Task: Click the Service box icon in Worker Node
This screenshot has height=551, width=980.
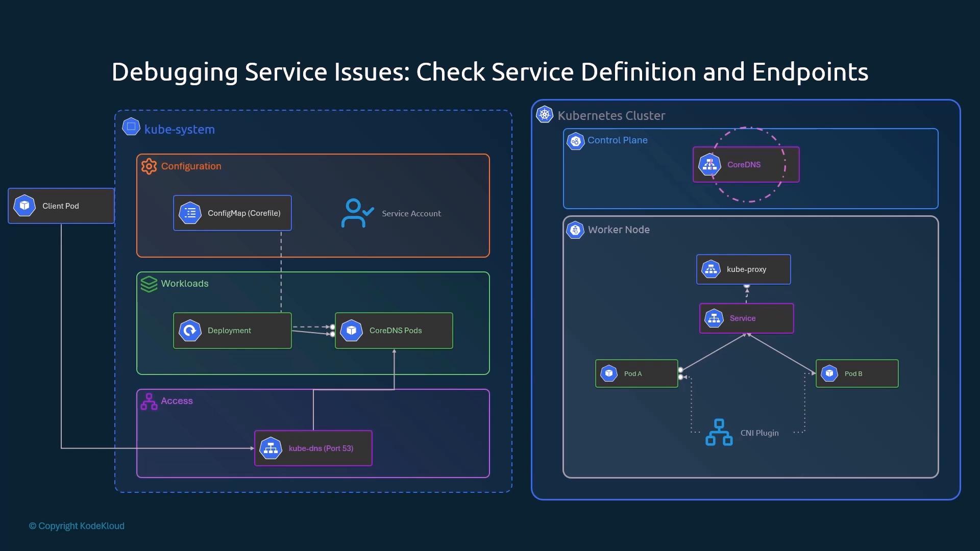Action: pyautogui.click(x=714, y=318)
